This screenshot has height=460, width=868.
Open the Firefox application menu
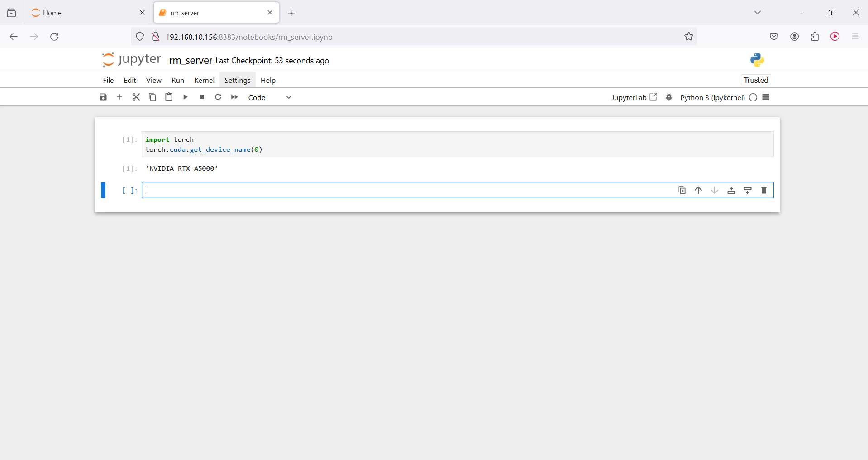855,37
